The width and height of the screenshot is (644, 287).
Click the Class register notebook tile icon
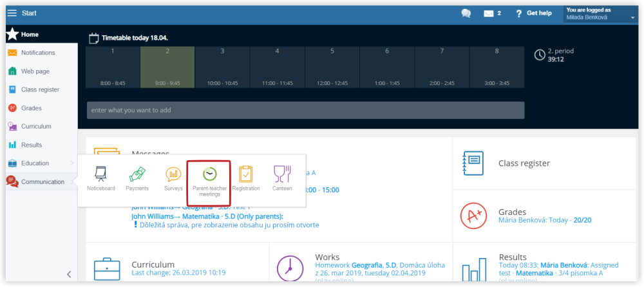[x=473, y=163]
